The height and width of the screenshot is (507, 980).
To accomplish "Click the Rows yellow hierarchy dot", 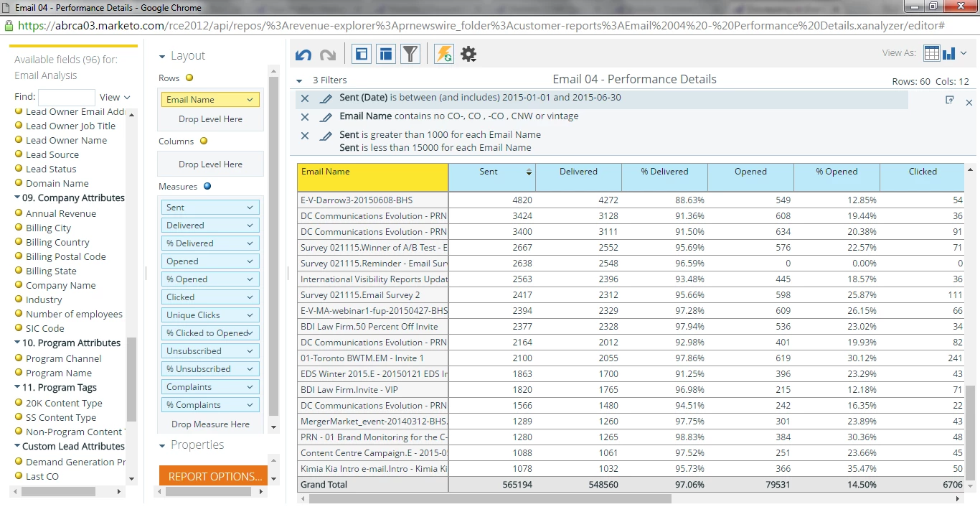I will pyautogui.click(x=189, y=78).
